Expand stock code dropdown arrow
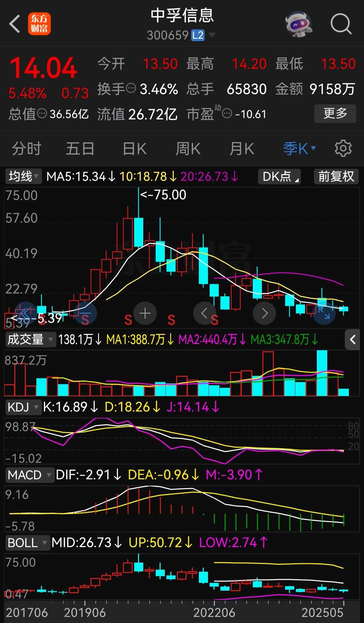 pyautogui.click(x=212, y=35)
